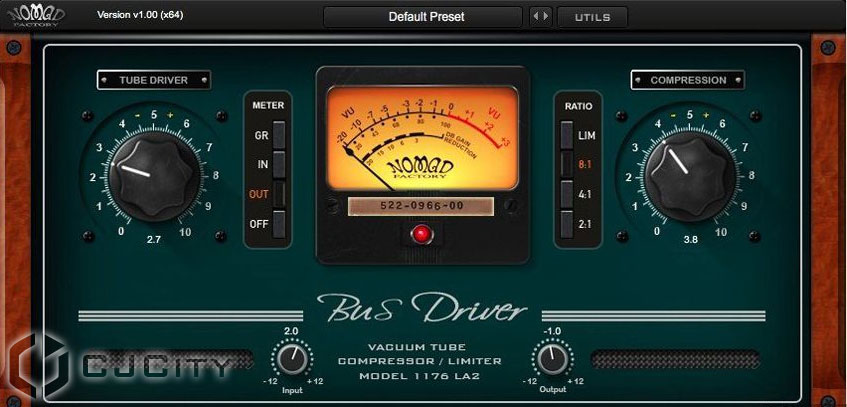Click the red power LED button
This screenshot has height=407, width=847.
click(x=421, y=235)
